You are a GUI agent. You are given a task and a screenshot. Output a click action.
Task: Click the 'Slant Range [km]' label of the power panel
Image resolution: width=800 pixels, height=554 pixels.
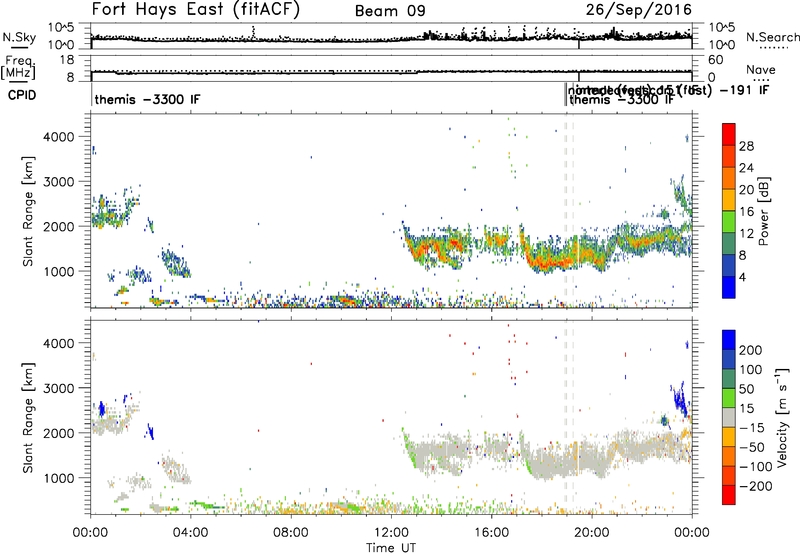[28, 211]
